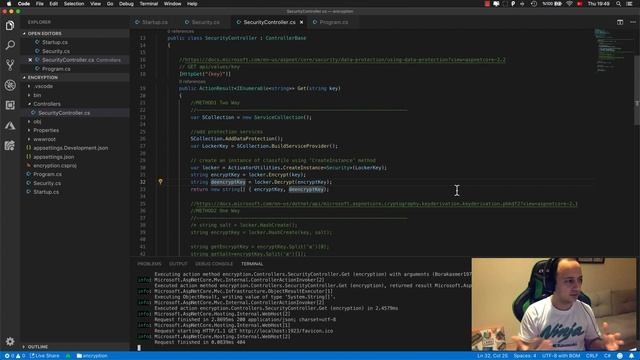This screenshot has height=360, width=640.
Task: Open the Live Share view in activity bar
Action: (x=10, y=145)
